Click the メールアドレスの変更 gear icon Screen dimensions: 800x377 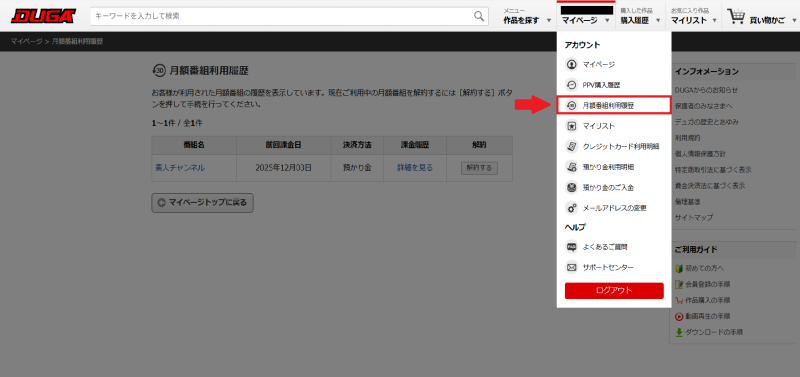pyautogui.click(x=572, y=208)
